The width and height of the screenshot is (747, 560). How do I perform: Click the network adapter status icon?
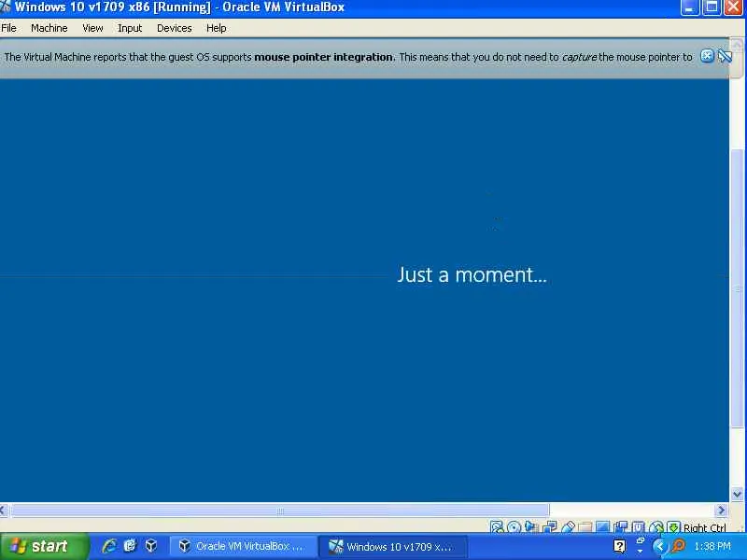(549, 526)
